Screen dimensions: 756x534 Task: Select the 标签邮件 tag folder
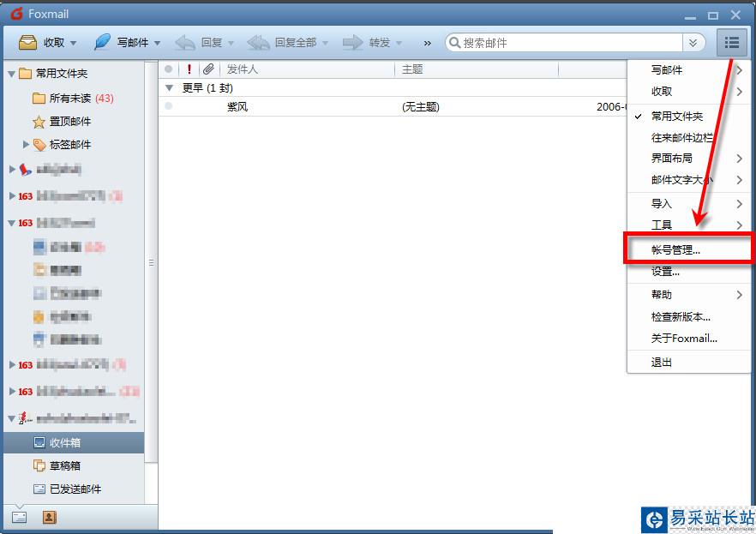[x=70, y=145]
